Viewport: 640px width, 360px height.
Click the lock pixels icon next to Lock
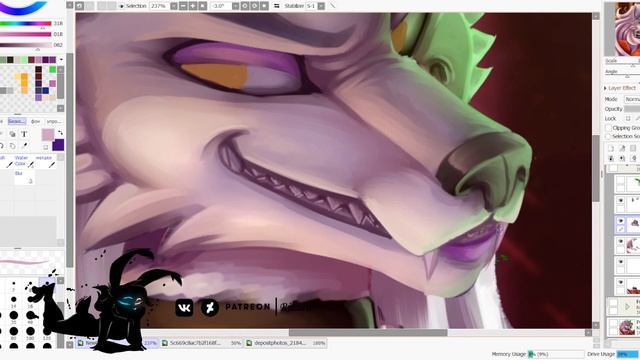coord(628,118)
